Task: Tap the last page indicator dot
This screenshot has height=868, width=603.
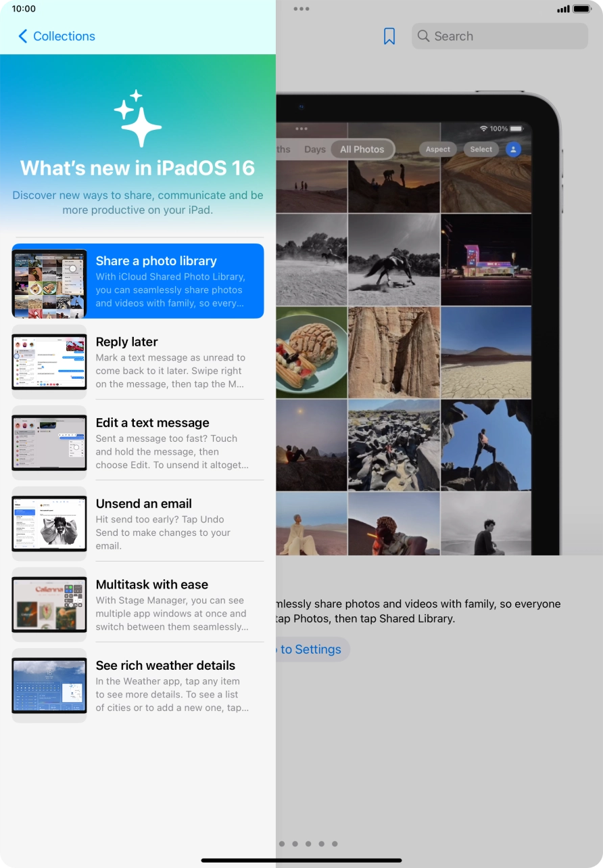Action: point(335,844)
